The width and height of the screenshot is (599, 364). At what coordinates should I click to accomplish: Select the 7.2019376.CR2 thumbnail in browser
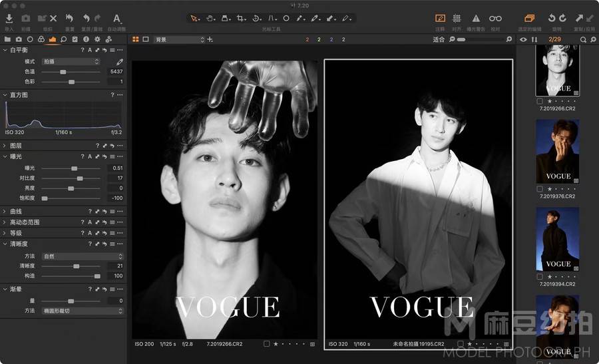(x=557, y=151)
